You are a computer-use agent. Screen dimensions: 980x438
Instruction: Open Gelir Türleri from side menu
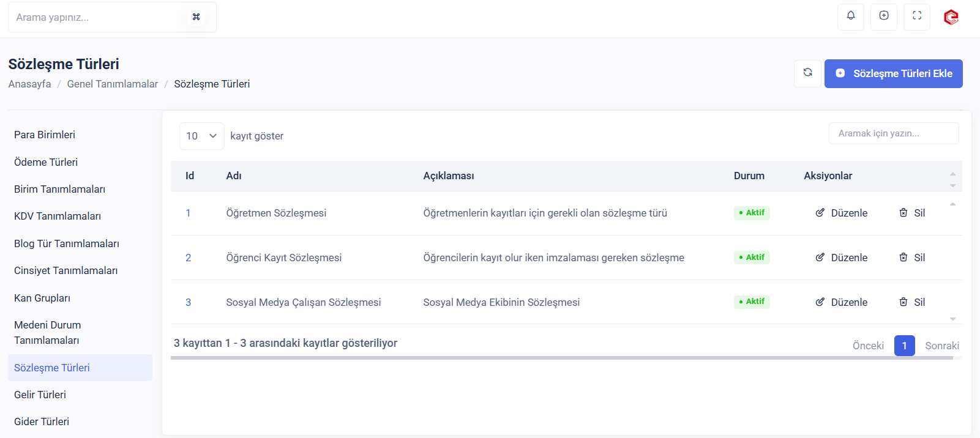(x=40, y=395)
